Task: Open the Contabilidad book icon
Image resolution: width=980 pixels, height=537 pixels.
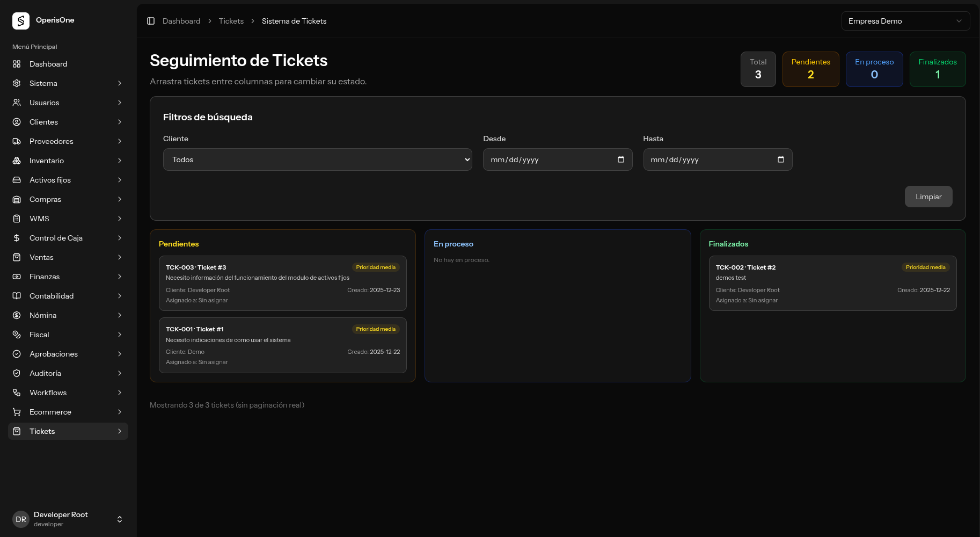Action: [17, 296]
